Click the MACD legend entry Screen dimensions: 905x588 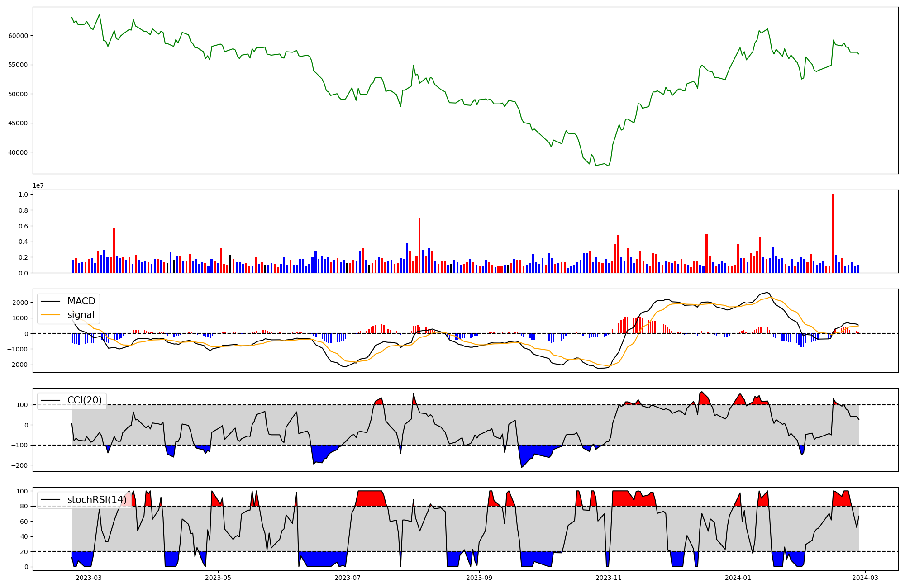(81, 301)
